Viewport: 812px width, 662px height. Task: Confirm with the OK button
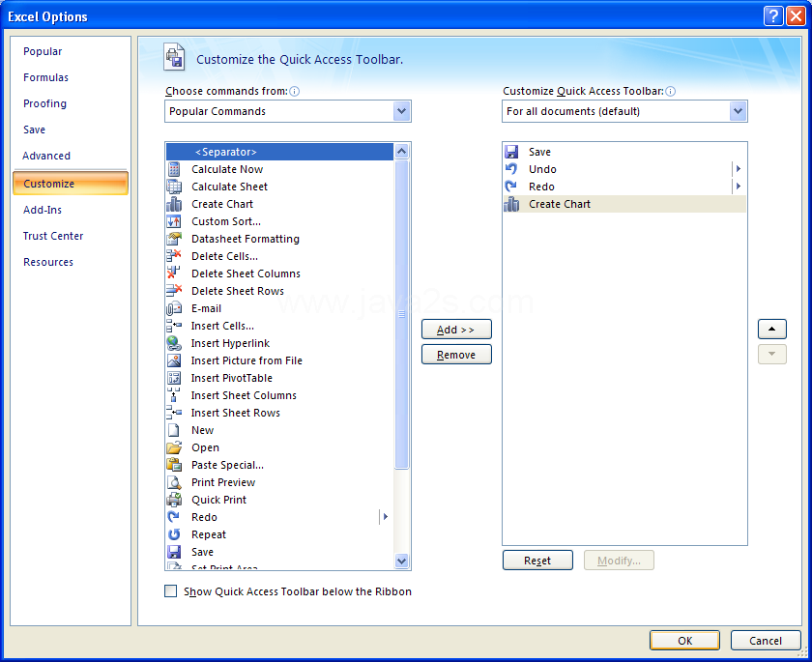684,641
